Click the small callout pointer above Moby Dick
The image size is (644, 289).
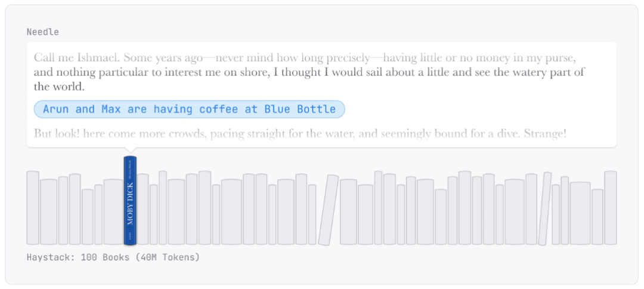(x=130, y=150)
